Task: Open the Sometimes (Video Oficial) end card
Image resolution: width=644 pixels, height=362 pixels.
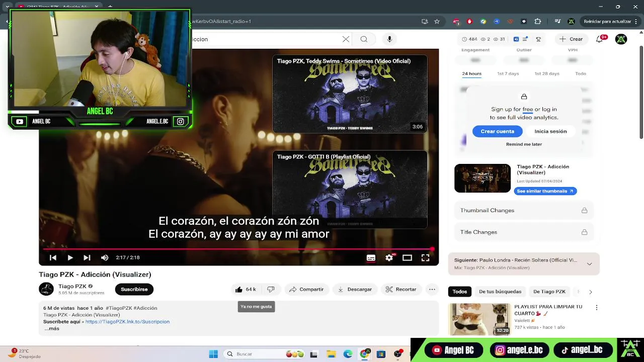Action: (x=350, y=94)
